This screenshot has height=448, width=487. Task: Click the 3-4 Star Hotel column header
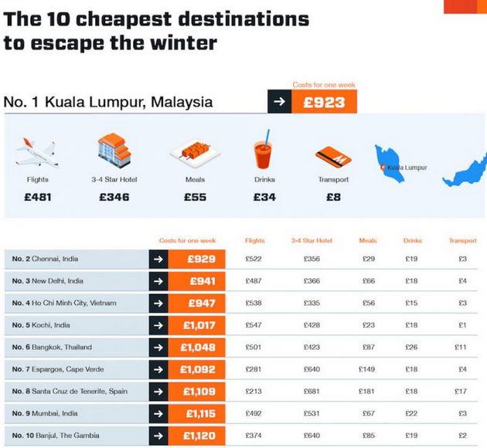(x=312, y=240)
